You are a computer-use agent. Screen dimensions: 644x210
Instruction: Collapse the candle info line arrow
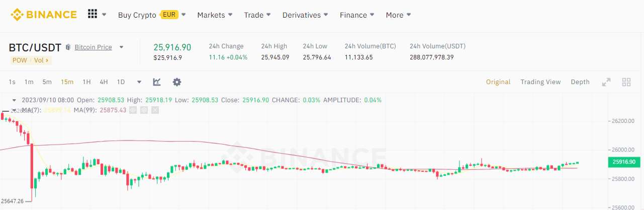14,100
